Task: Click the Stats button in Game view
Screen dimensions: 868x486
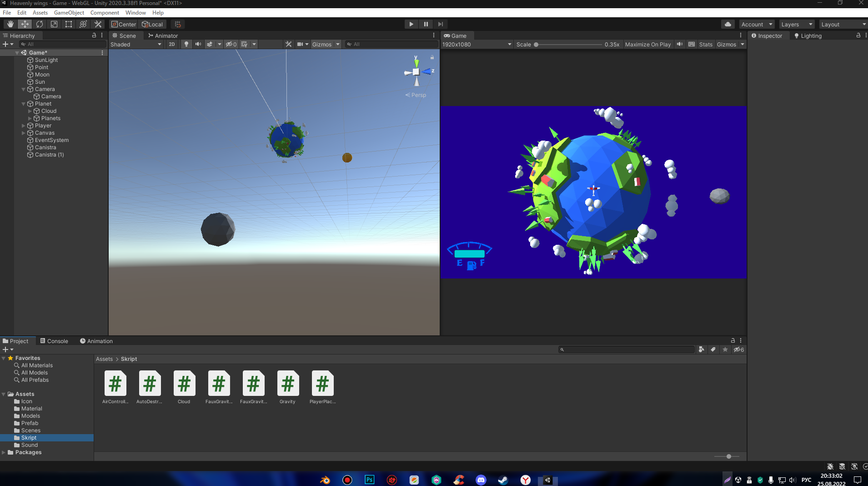Action: click(x=705, y=44)
